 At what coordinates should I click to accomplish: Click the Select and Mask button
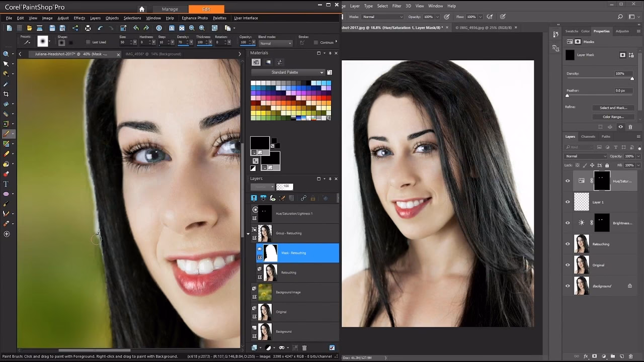tap(613, 108)
